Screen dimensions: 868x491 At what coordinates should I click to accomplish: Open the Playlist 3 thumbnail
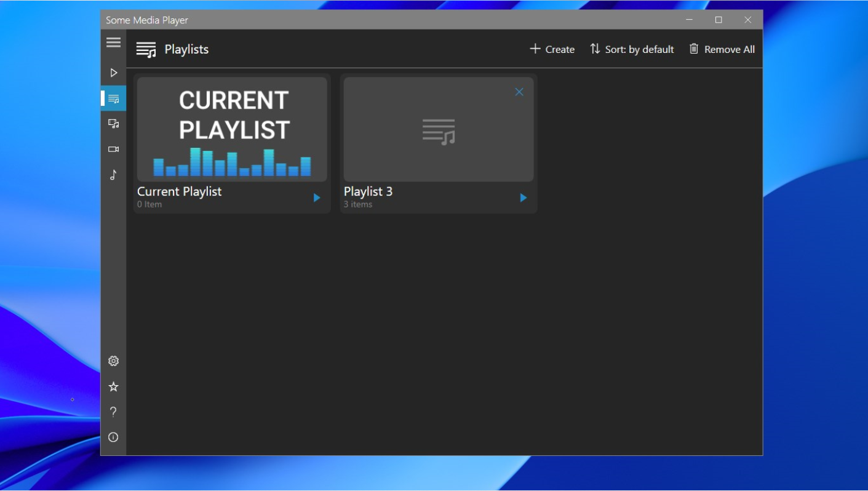click(439, 129)
